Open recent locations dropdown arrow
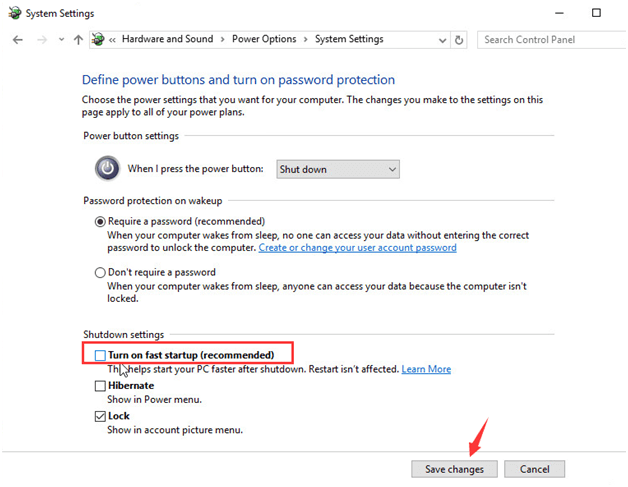 click(61, 40)
